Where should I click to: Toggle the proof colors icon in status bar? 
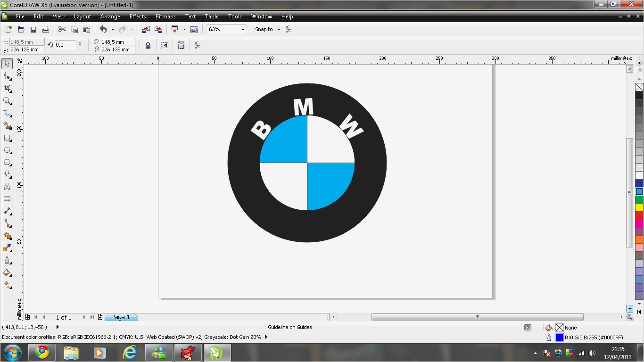[x=528, y=328]
